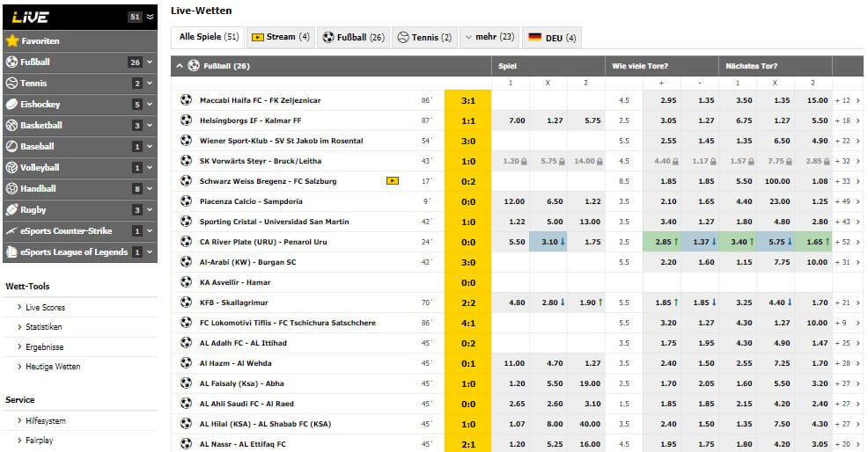
Task: Switch to the Fußball (26) tab
Action: (x=353, y=37)
